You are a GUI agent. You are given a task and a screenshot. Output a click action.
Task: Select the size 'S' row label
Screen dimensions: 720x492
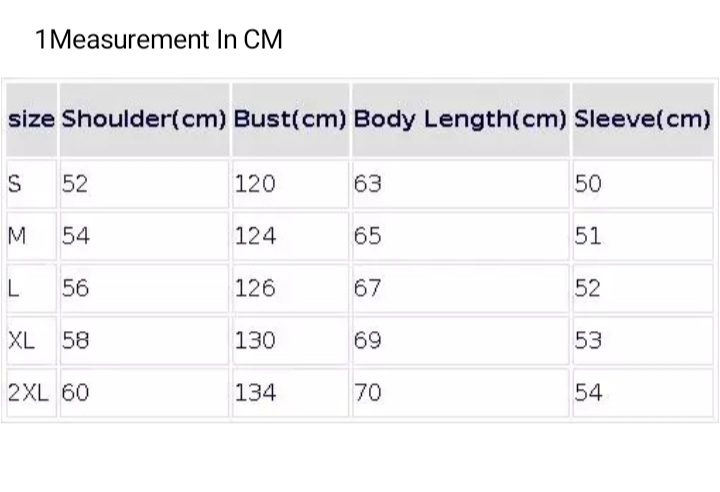(15, 184)
